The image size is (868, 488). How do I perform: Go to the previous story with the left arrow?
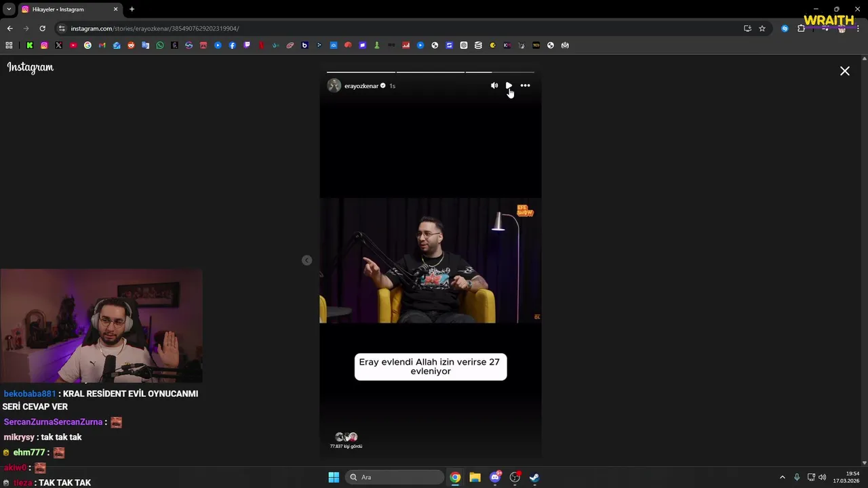coord(307,260)
